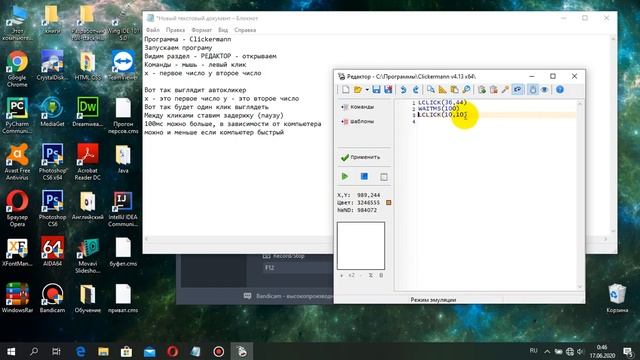Expand the Шаблоны section in the editor

coord(358,122)
